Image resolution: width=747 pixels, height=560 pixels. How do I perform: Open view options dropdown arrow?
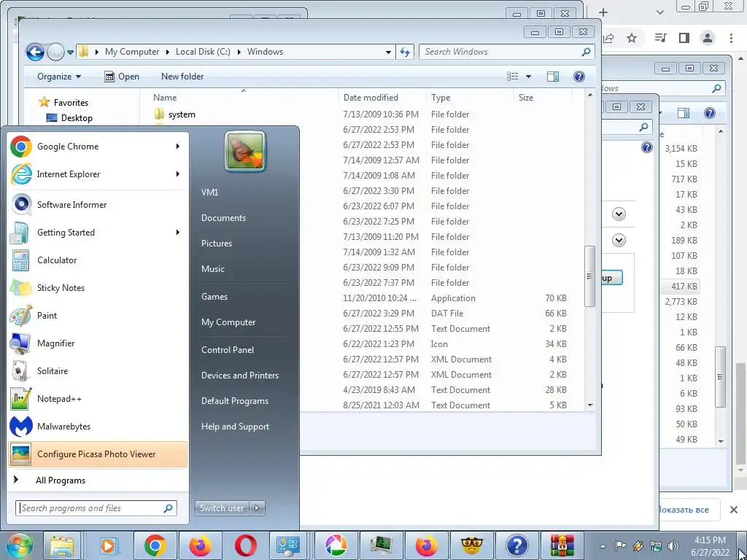[528, 76]
